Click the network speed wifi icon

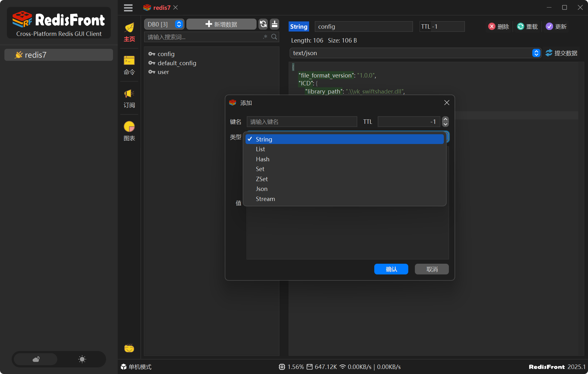click(342, 367)
